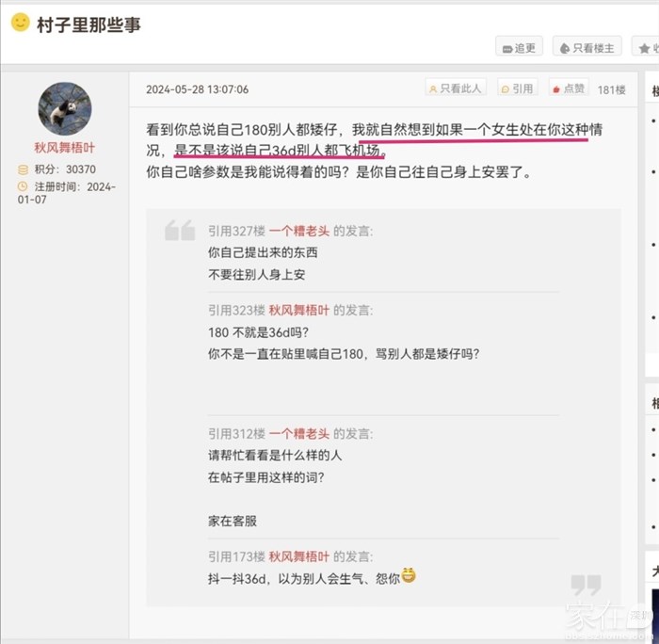
Task: Open the panda avatar of 秋风舞梧叶
Action: pyautogui.click(x=65, y=109)
